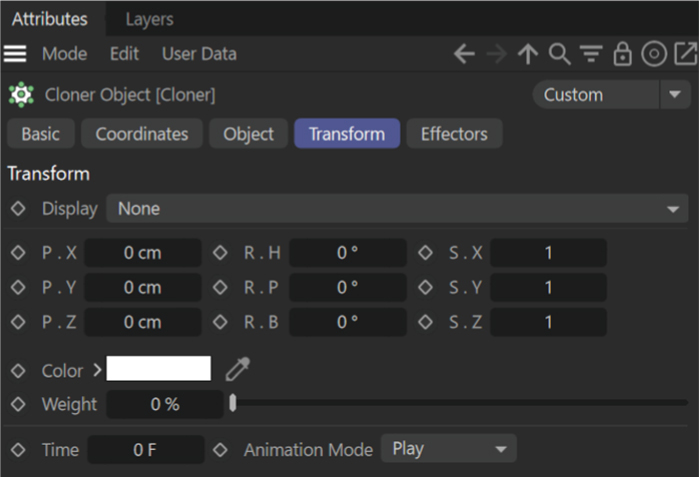Viewport: 700px width, 477px height.
Task: Click the up arrow navigation icon
Action: (528, 55)
